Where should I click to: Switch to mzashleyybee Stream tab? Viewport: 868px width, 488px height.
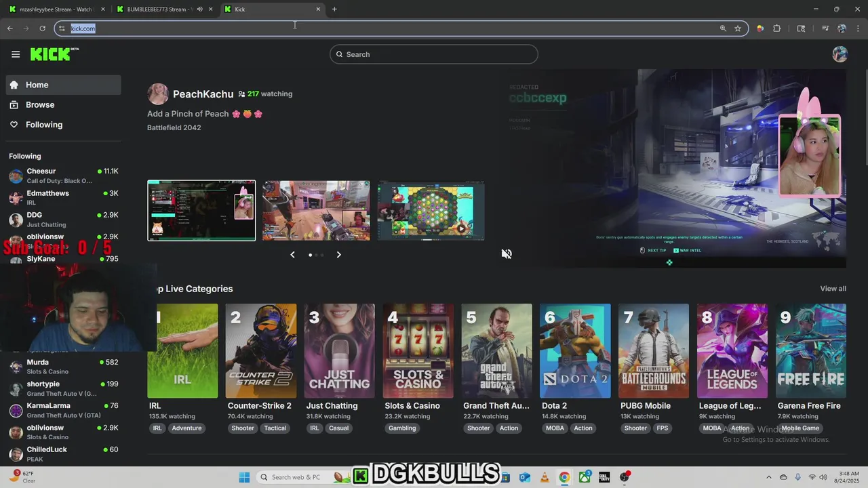tap(57, 9)
